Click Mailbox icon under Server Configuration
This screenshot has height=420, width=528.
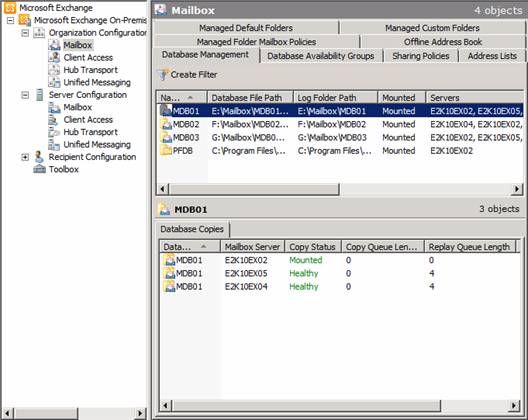coord(54,107)
